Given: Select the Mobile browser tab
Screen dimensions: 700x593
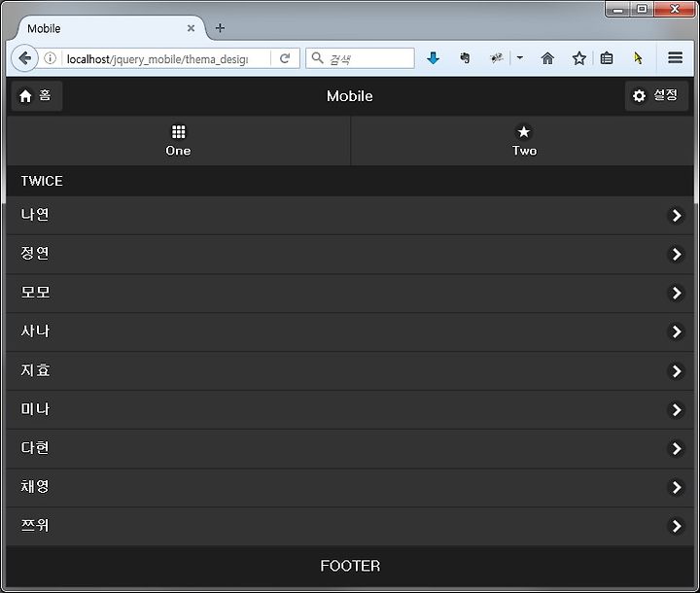Looking at the screenshot, I should 112,28.
